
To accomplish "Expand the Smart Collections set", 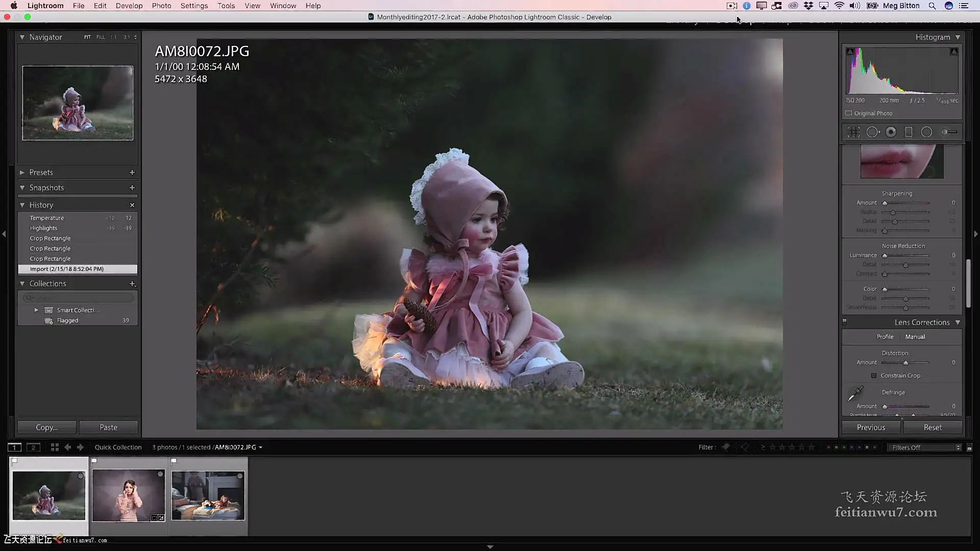I will (36, 310).
